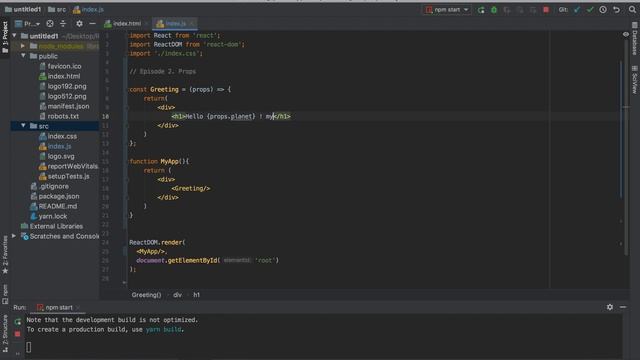Stop the running process in top toolbar
This screenshot has height=360, width=640.
pyautogui.click(x=546, y=10)
